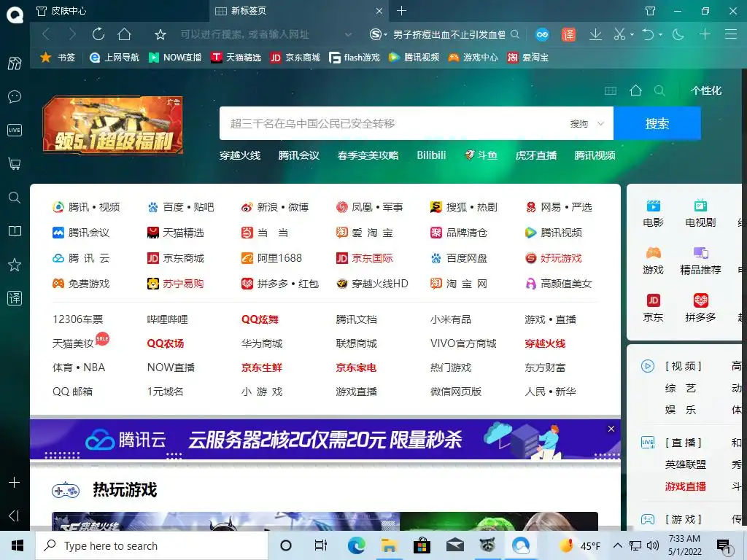Add sidebar app with plus icon

click(x=15, y=483)
